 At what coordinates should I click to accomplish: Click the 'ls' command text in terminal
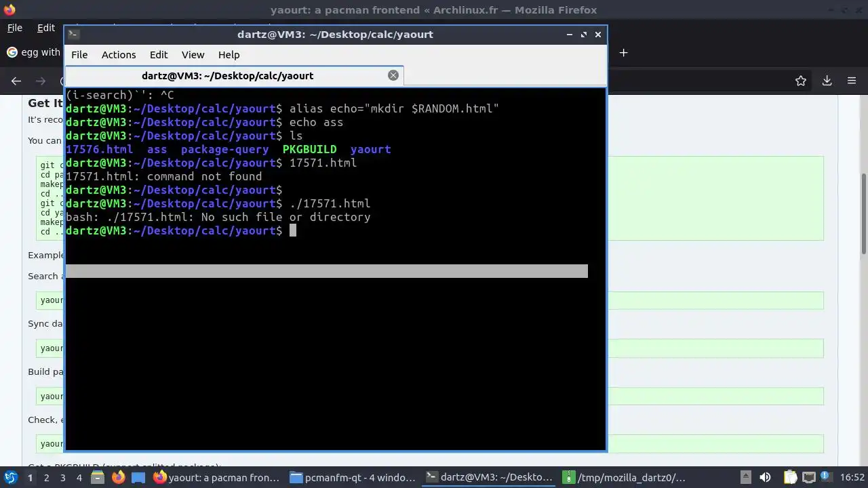tap(296, 136)
